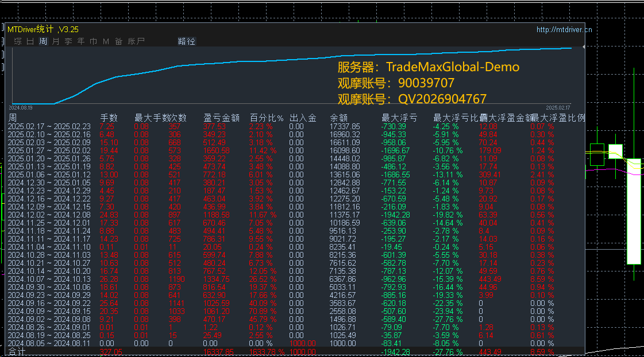644x357 pixels.
Task: Switch to the 综 summary tab
Action: pyautogui.click(x=18, y=41)
